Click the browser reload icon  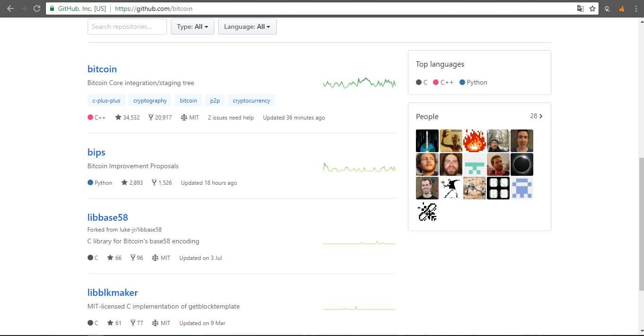(37, 9)
